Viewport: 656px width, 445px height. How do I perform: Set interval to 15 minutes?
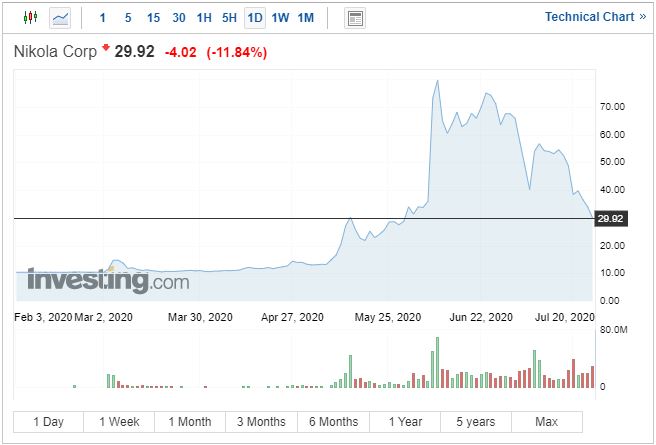pyautogui.click(x=154, y=18)
